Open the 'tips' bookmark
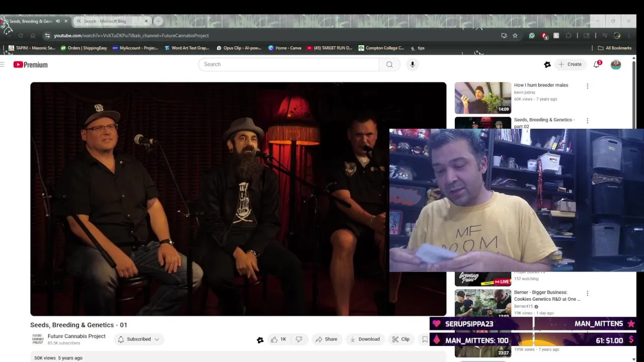 (x=418, y=48)
